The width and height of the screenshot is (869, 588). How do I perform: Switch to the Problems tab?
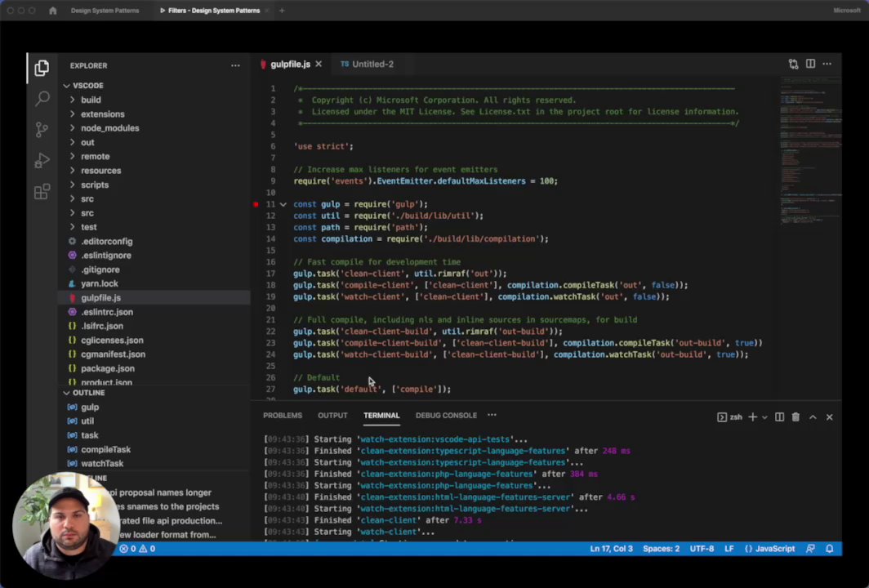tap(283, 415)
